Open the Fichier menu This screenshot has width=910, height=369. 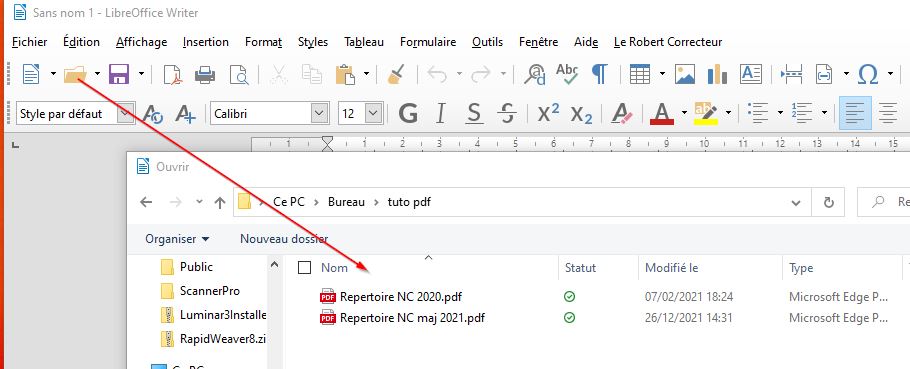tap(30, 42)
